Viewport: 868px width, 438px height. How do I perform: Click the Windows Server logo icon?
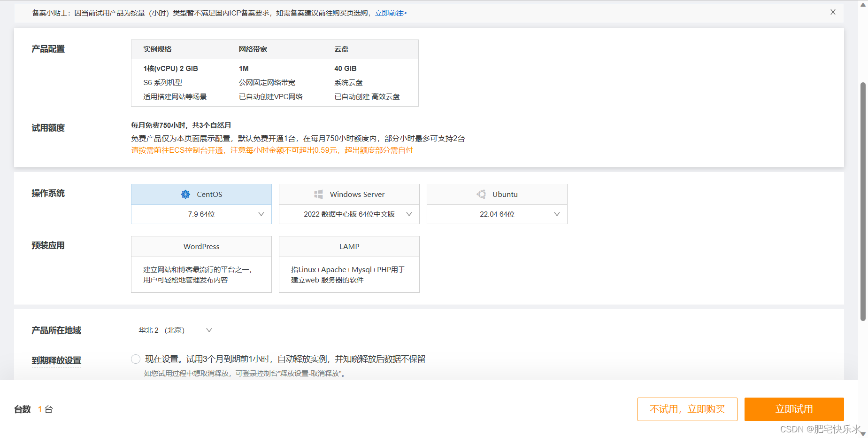click(x=318, y=194)
